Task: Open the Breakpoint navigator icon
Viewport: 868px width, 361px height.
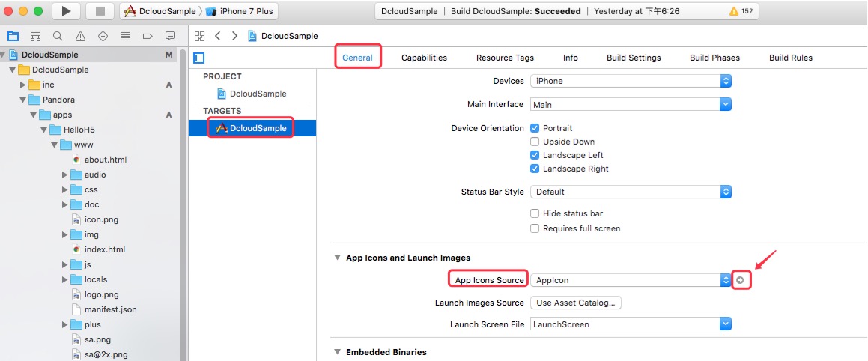Action: 148,37
